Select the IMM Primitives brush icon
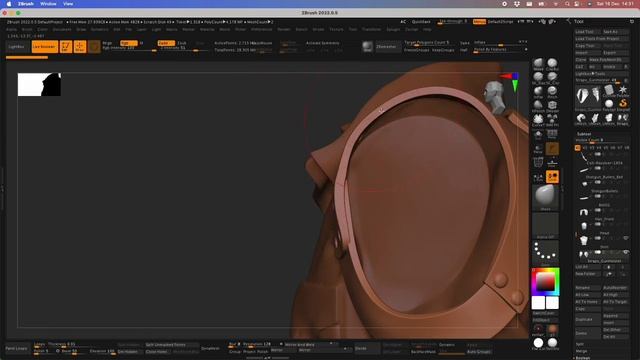The image size is (640, 360). [552, 120]
